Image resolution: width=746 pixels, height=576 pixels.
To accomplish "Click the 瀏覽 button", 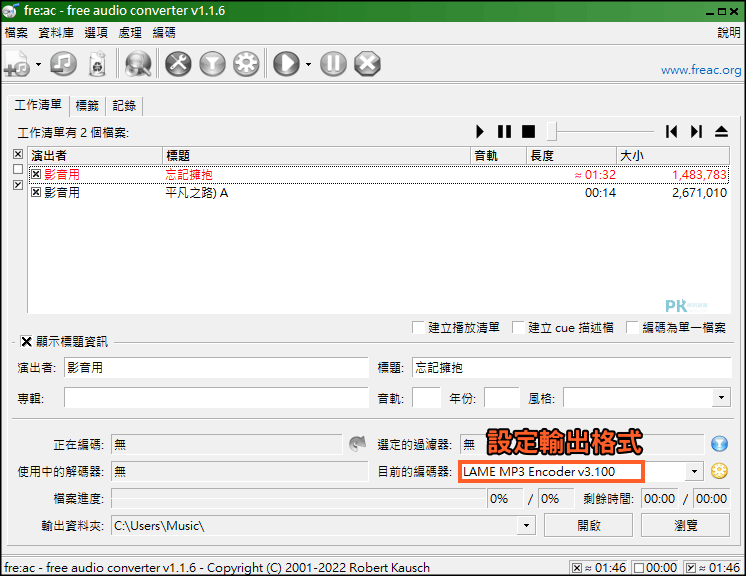I will pos(686,526).
